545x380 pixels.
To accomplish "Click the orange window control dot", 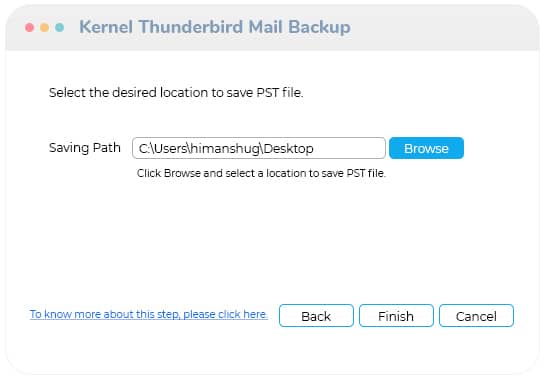I will click(x=44, y=27).
